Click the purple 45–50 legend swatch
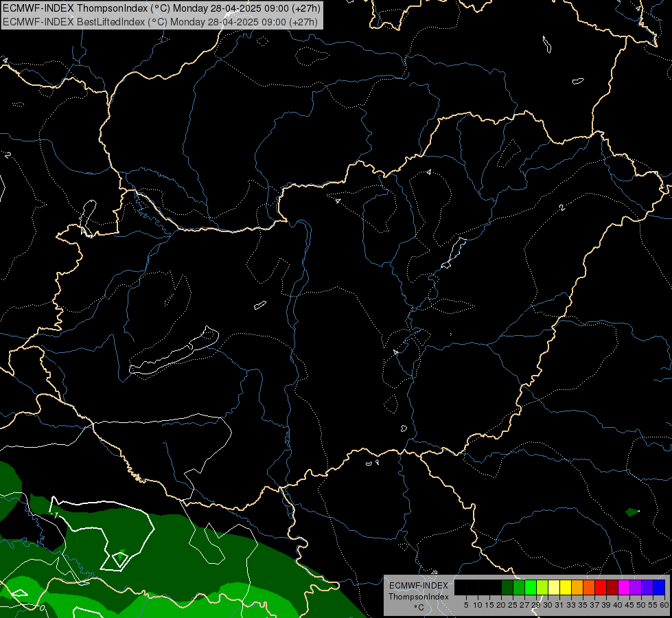The height and width of the screenshot is (618, 672). pos(636,587)
